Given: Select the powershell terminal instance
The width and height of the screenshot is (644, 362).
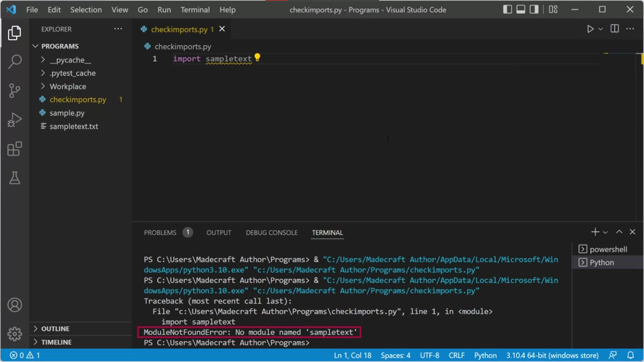Looking at the screenshot, I should 608,249.
